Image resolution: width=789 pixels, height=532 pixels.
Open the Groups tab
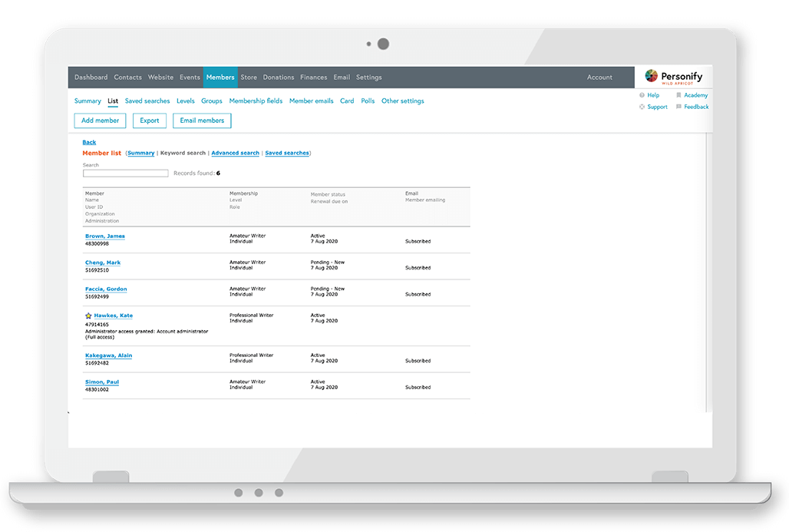[211, 101]
